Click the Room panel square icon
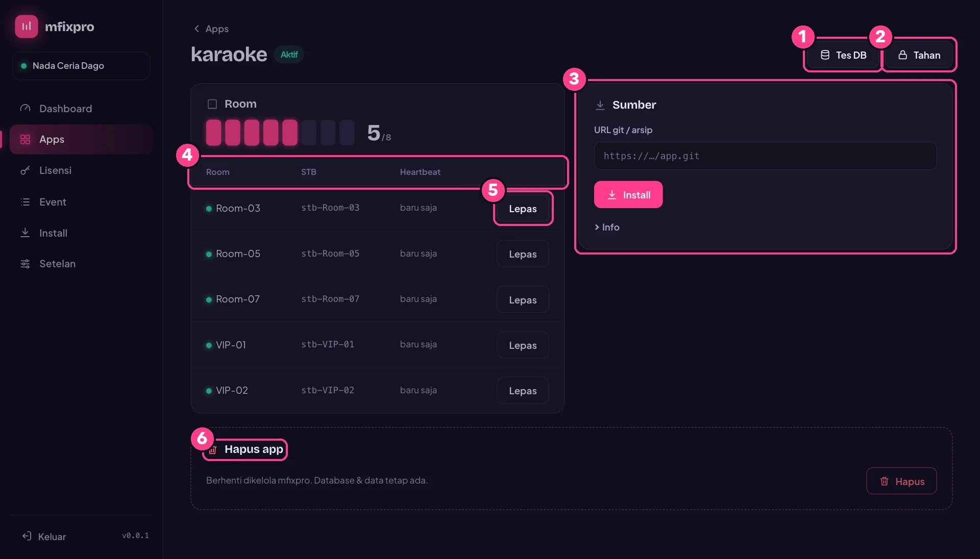 click(212, 104)
